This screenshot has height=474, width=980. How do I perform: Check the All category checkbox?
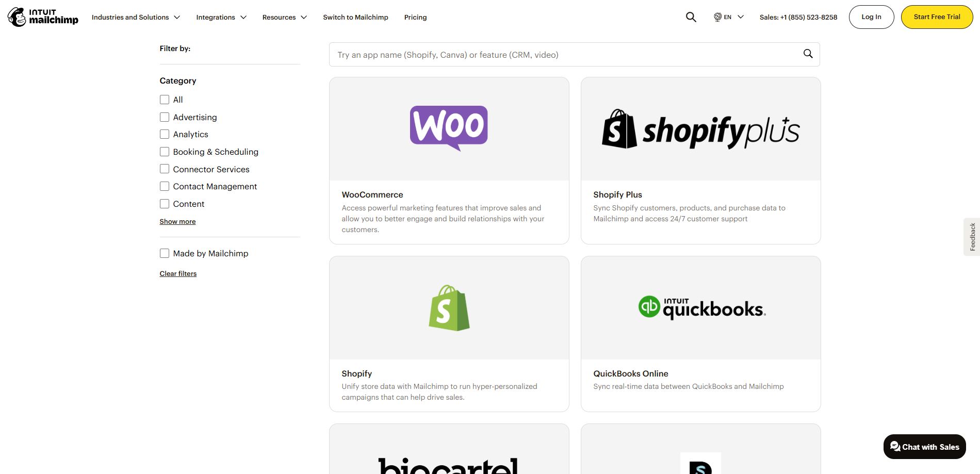[165, 100]
